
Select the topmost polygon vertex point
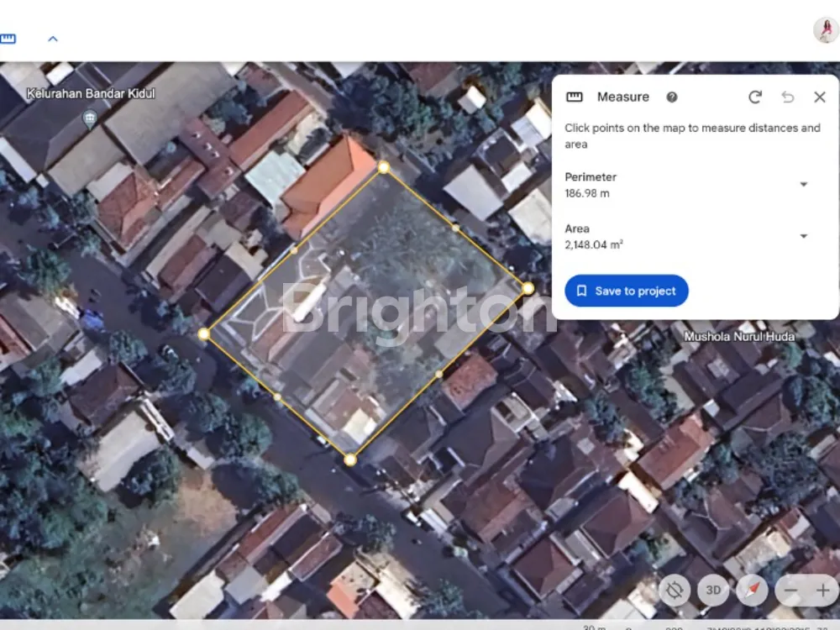384,167
